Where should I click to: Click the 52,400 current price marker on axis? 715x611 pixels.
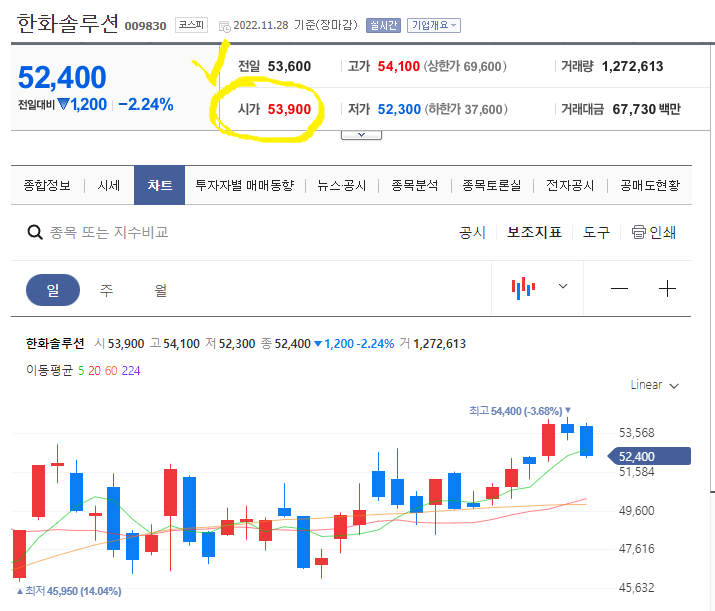click(x=649, y=456)
